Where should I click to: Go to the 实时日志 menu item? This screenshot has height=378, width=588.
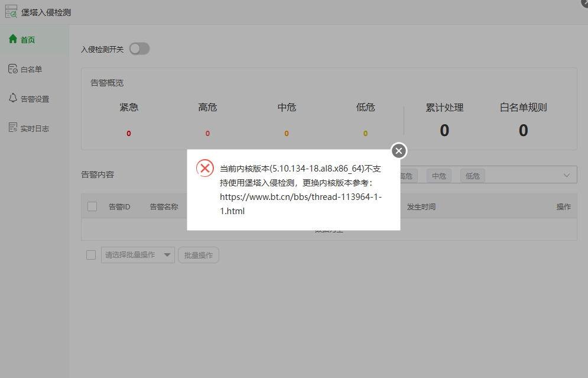point(33,128)
